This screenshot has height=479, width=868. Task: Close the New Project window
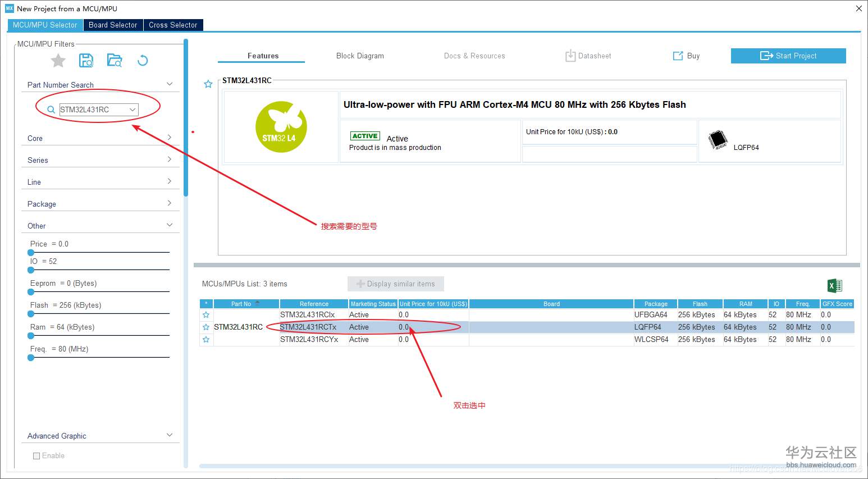[x=858, y=8]
